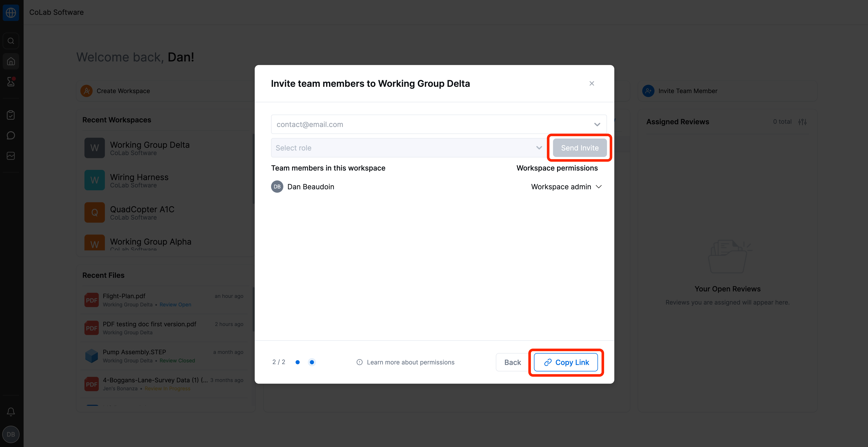868x447 pixels.
Task: Open the image gallery sidebar icon
Action: [x=11, y=156]
